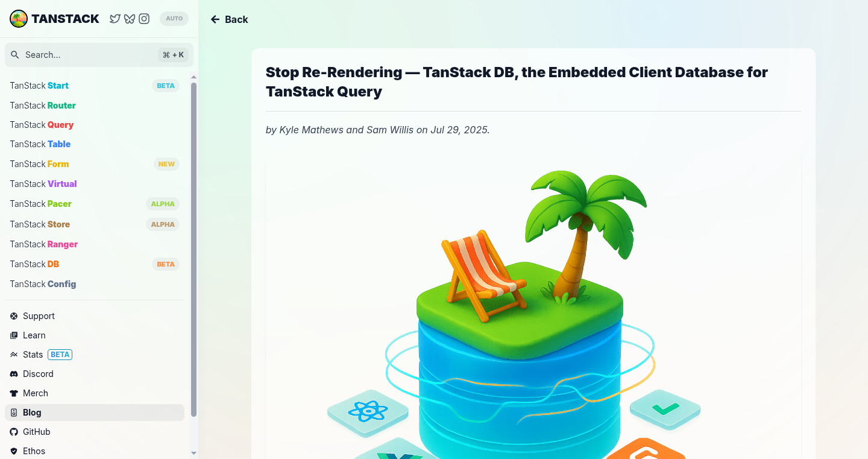
Task: Click the Support lifebuoy icon
Action: 14,316
